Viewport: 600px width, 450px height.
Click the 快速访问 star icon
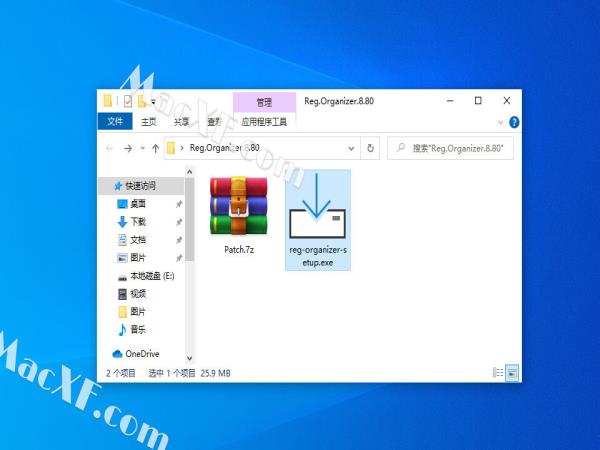(118, 186)
